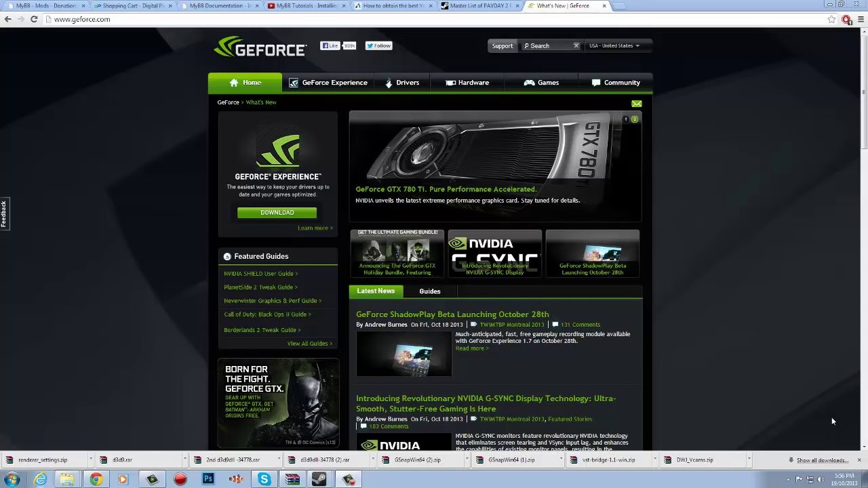
Task: Click Show all downloads
Action: 818,460
